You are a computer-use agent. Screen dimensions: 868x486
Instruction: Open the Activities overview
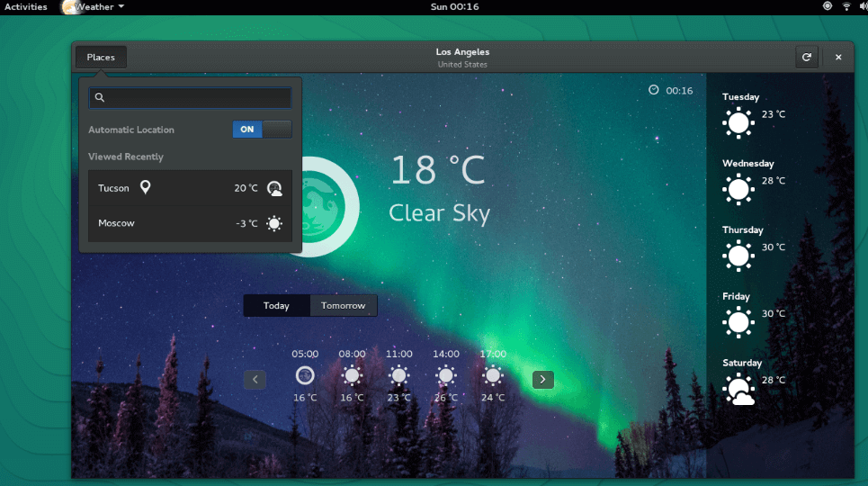point(25,6)
